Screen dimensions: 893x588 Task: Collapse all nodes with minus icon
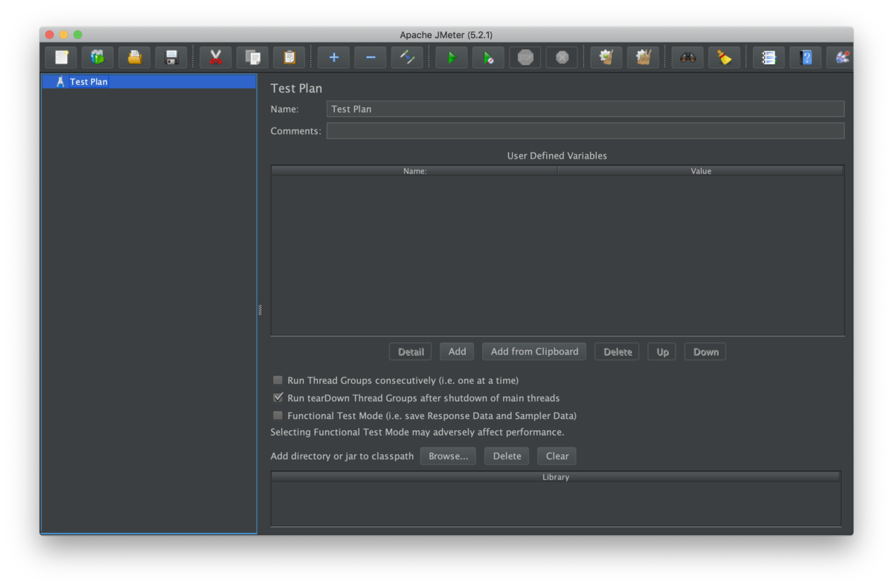[x=370, y=57]
